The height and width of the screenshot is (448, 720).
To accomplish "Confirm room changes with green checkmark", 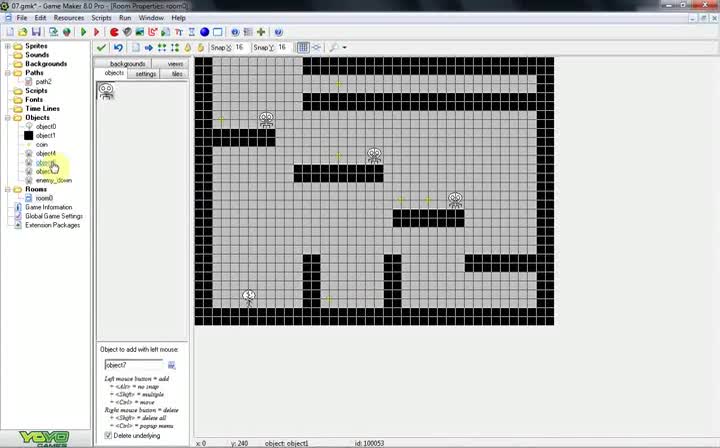I will click(x=101, y=47).
